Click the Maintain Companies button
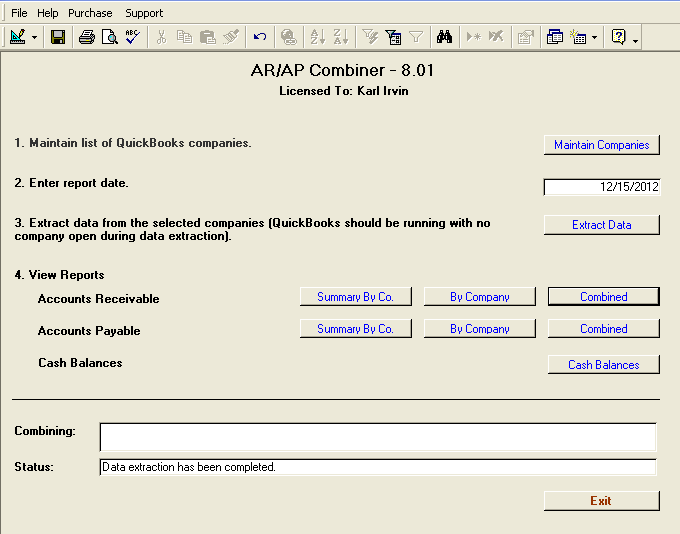This screenshot has width=680, height=534. [x=602, y=145]
